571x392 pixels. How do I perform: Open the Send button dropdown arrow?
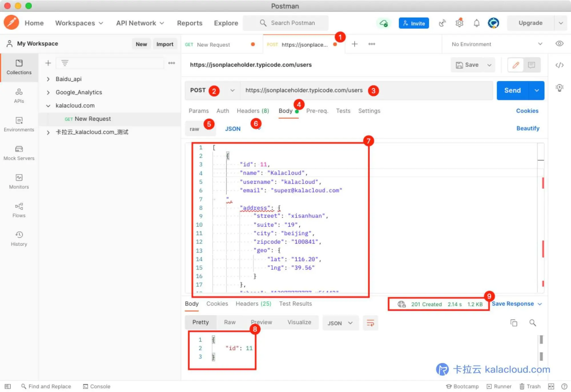(537, 91)
